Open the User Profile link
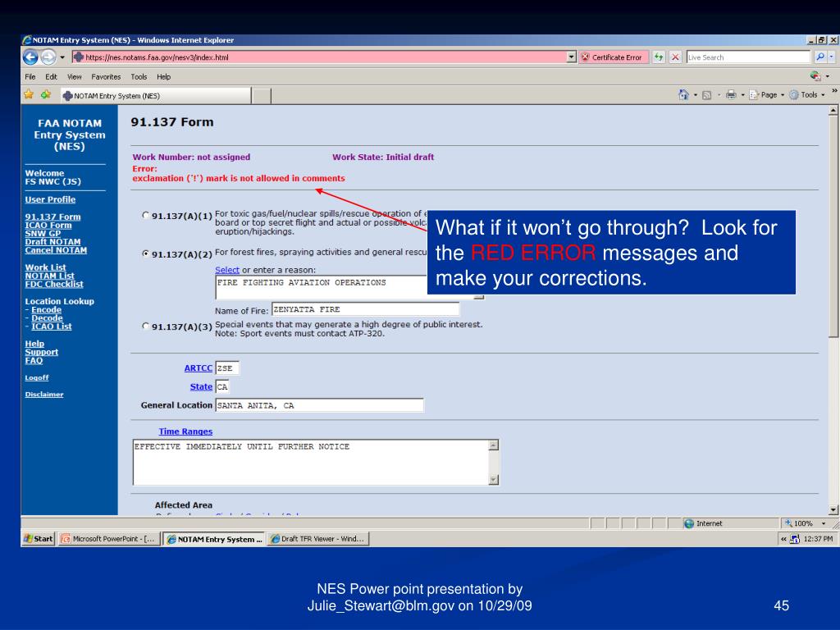Image resolution: width=840 pixels, height=630 pixels. (x=50, y=199)
